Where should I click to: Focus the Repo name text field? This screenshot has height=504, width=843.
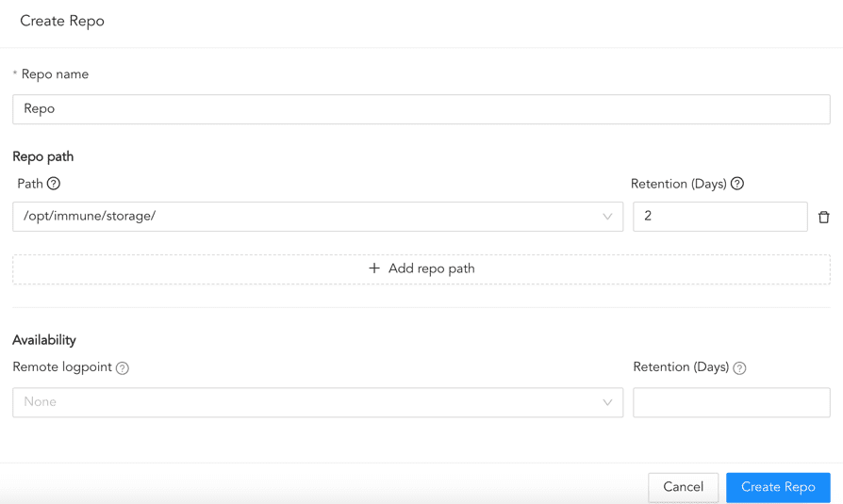[421, 109]
